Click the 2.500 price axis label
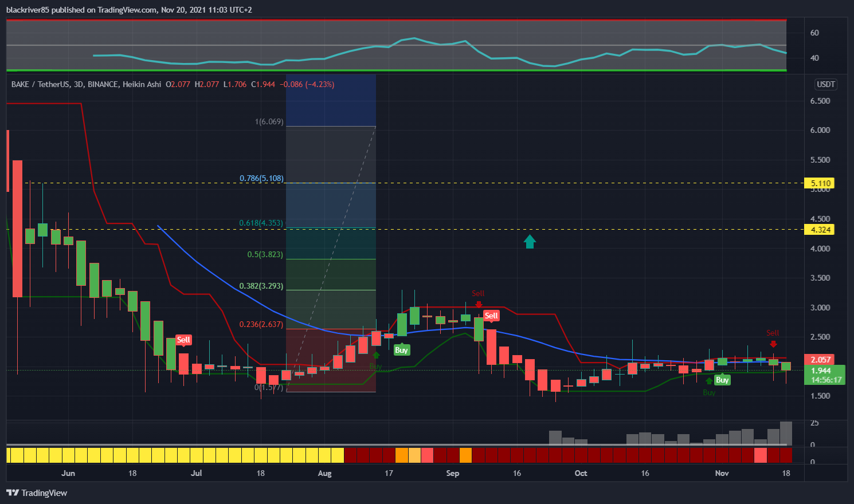 tap(820, 337)
